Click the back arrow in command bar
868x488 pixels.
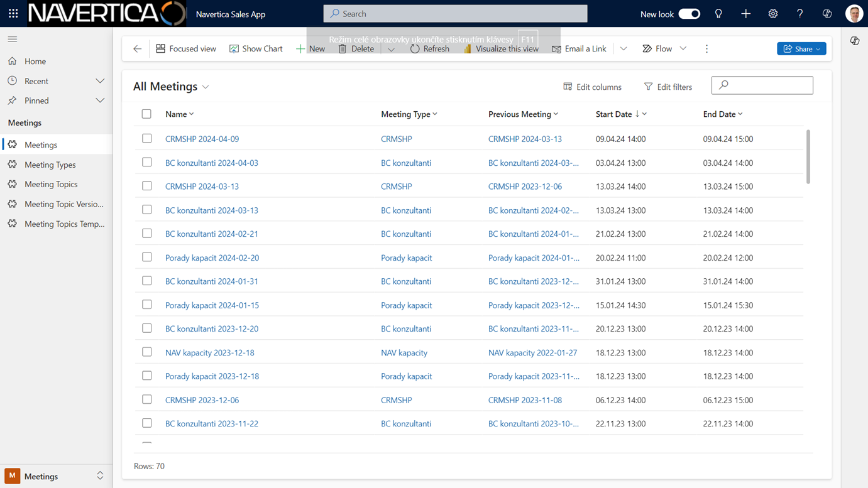tap(137, 48)
